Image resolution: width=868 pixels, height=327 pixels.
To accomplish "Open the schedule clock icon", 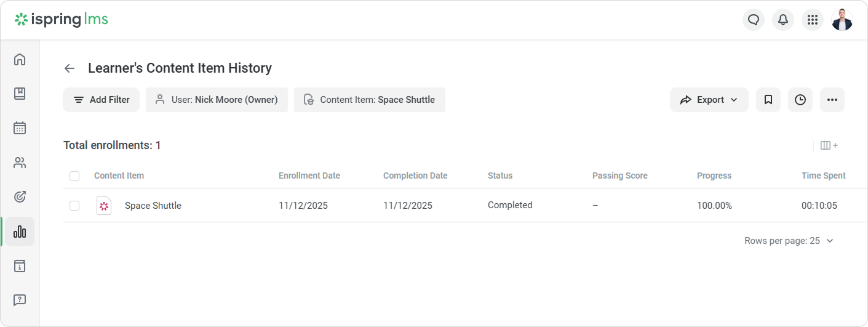I will [x=800, y=100].
